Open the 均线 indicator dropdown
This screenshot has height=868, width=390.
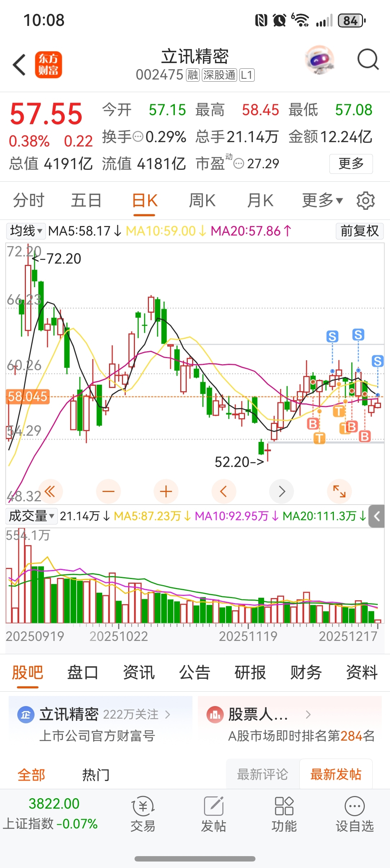(x=26, y=231)
